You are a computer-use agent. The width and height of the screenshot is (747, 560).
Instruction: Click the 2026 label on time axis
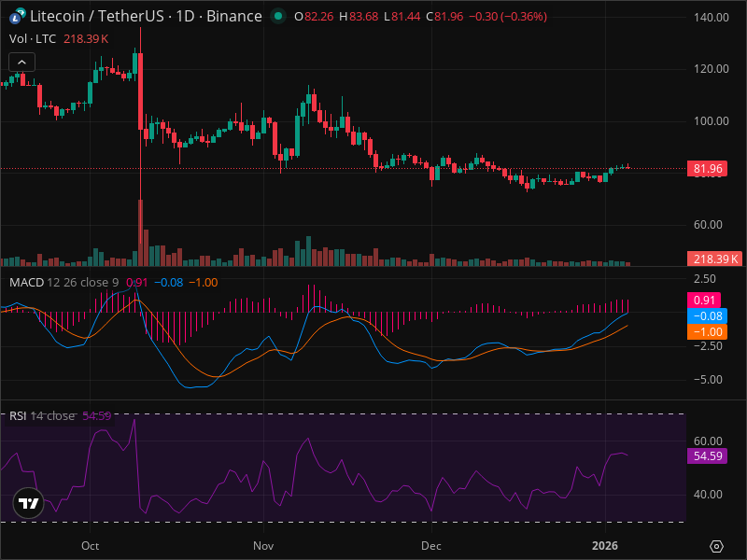point(604,546)
